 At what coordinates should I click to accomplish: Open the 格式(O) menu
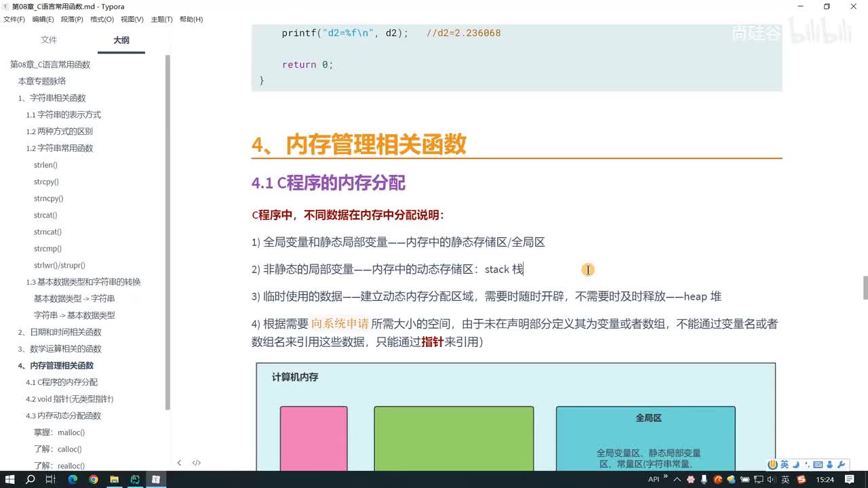coord(102,19)
